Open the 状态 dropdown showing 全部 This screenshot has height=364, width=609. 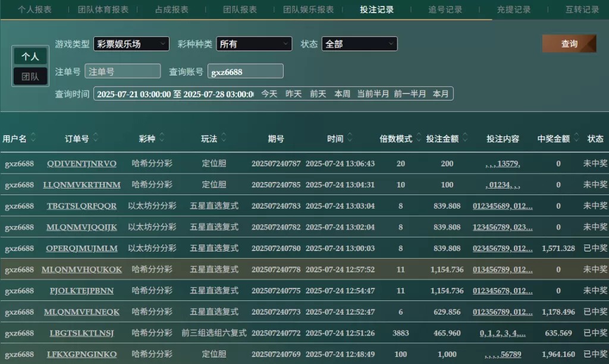click(x=359, y=44)
